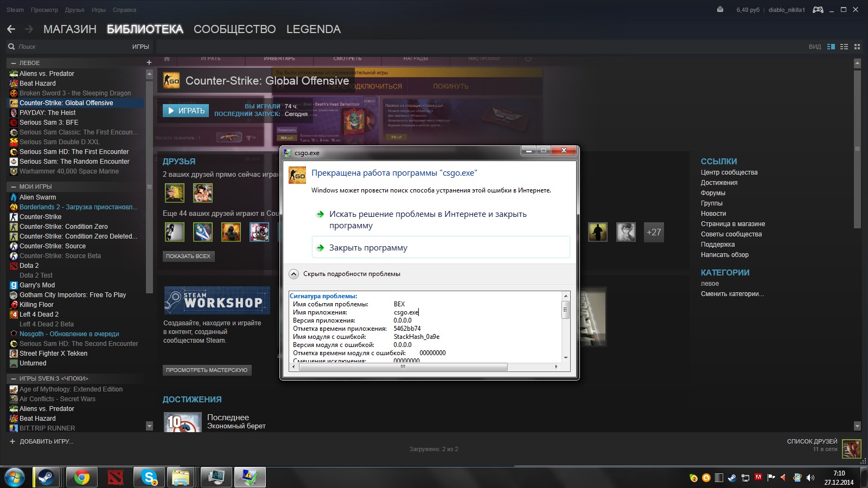Click account name diablo_nikita1

tap(787, 10)
